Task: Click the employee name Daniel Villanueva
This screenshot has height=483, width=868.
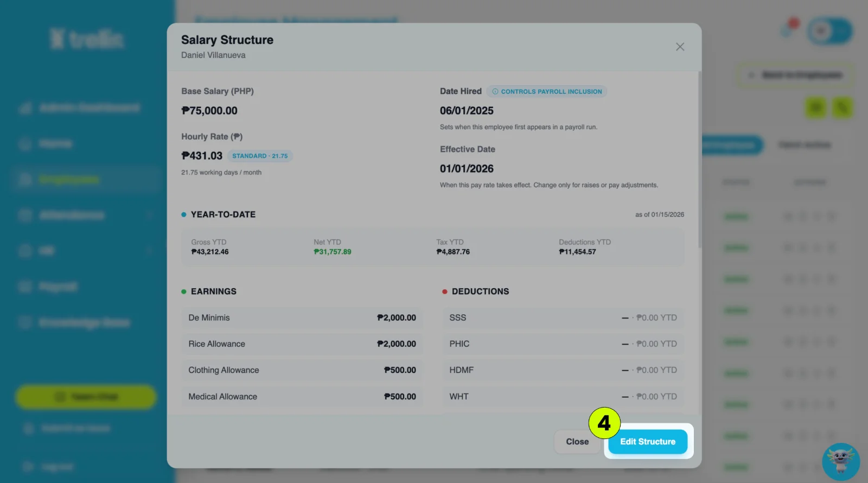Action: (x=213, y=55)
